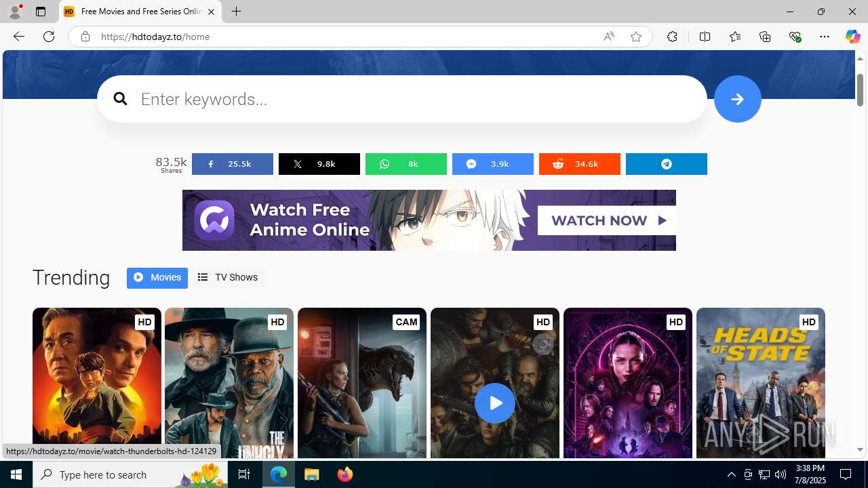Click the magnifier icon in the search box
Screen dimensions: 868x488
(x=121, y=99)
